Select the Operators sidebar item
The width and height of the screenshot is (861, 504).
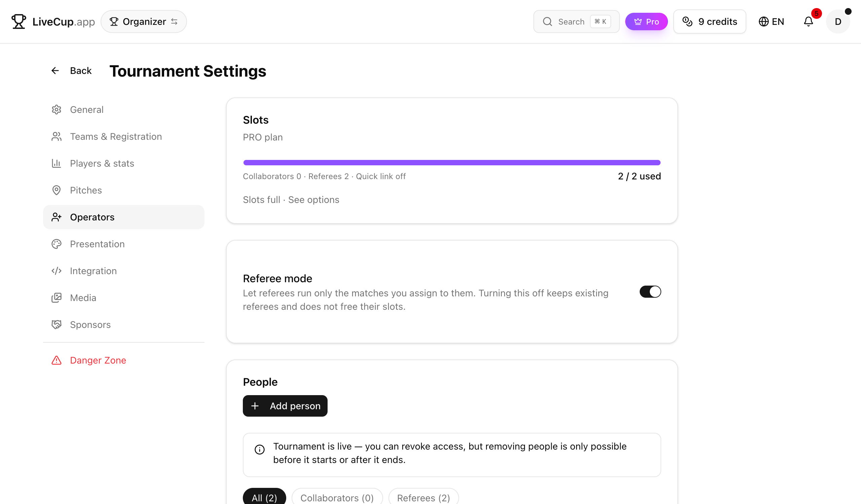click(x=124, y=217)
